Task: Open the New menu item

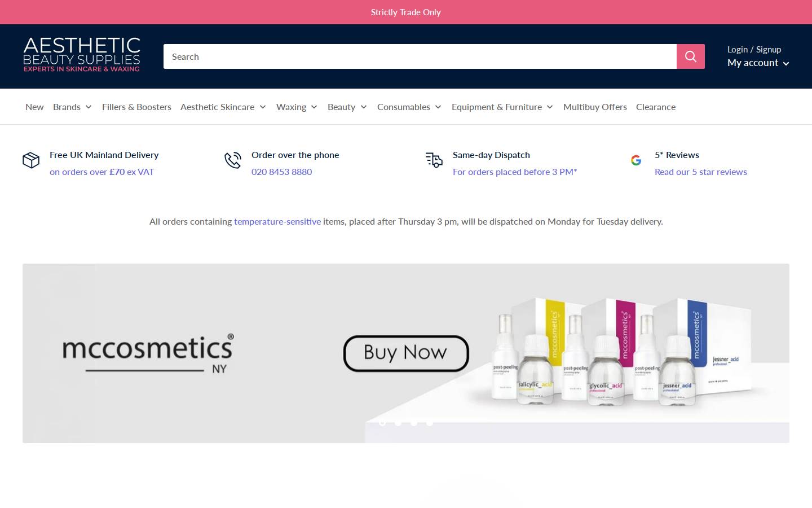Action: (34, 107)
